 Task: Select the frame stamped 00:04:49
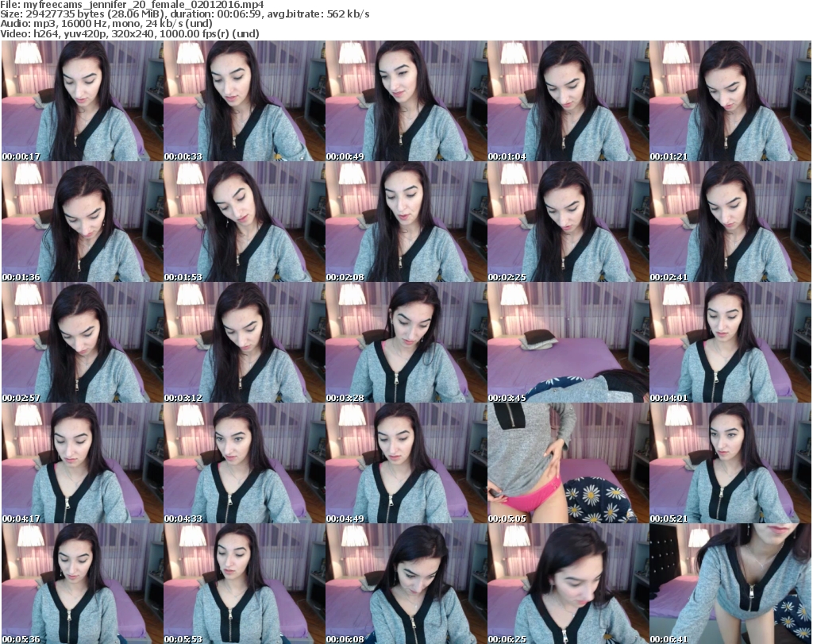click(406, 464)
